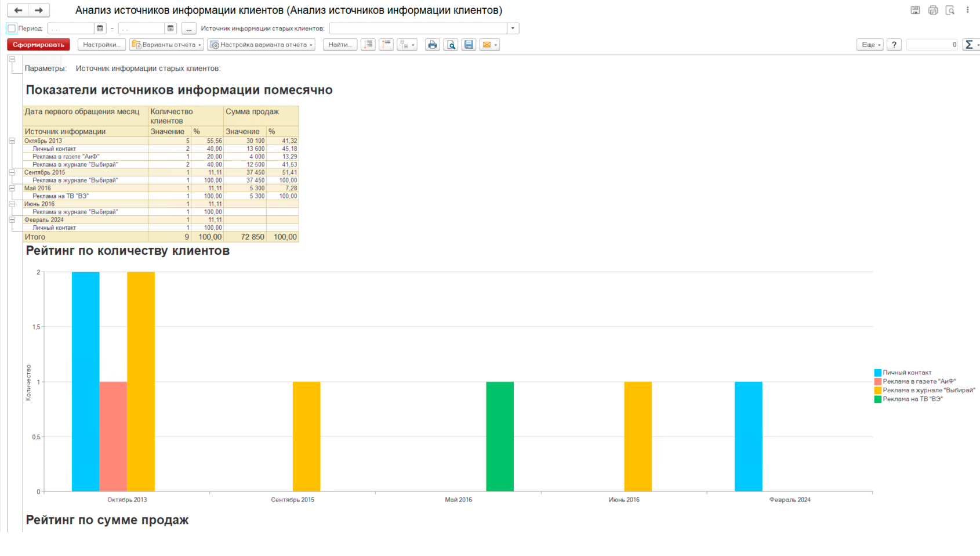The width and height of the screenshot is (980, 556).
Task: Click the Сумма продаж column header
Action: tap(261, 116)
